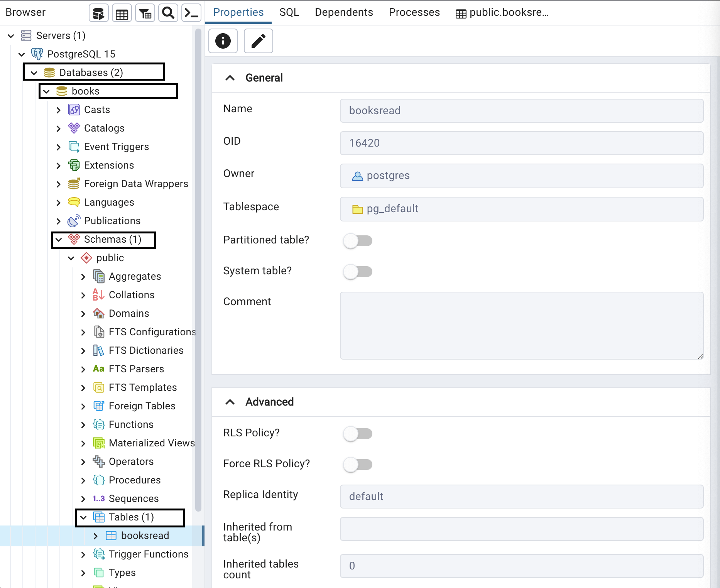The image size is (720, 588).
Task: Click the pencil edit icon
Action: click(x=259, y=41)
